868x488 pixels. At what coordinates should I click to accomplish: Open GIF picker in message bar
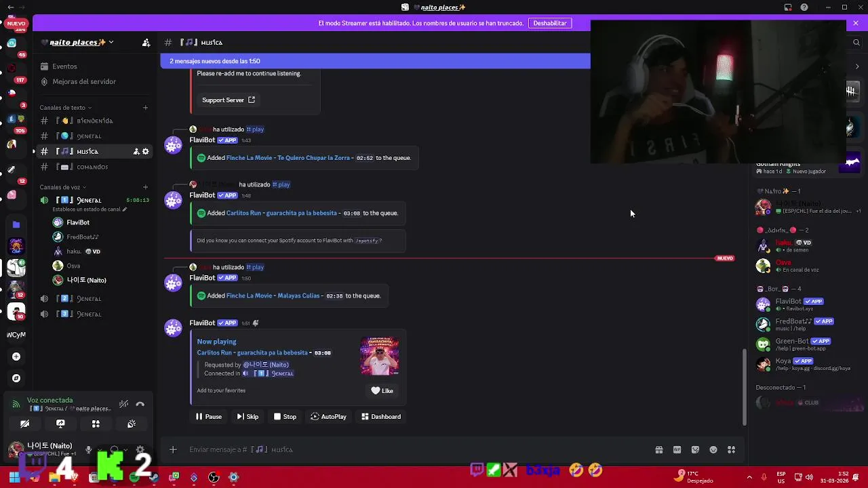point(677,449)
